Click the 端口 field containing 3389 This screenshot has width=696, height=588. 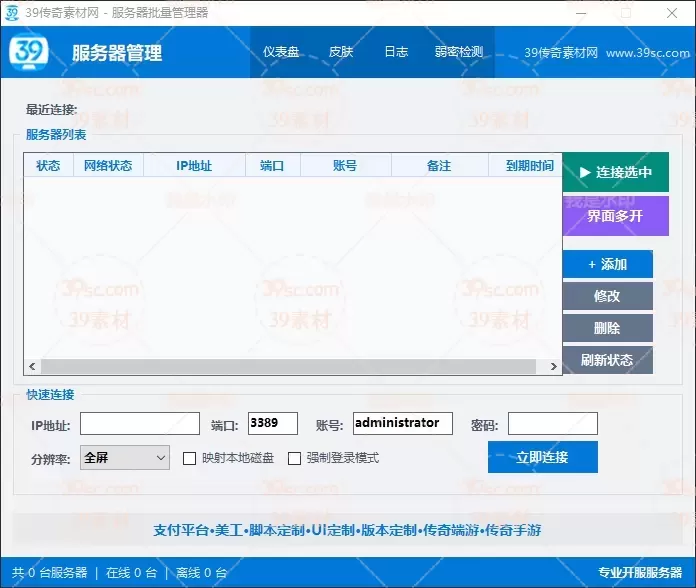coord(273,424)
